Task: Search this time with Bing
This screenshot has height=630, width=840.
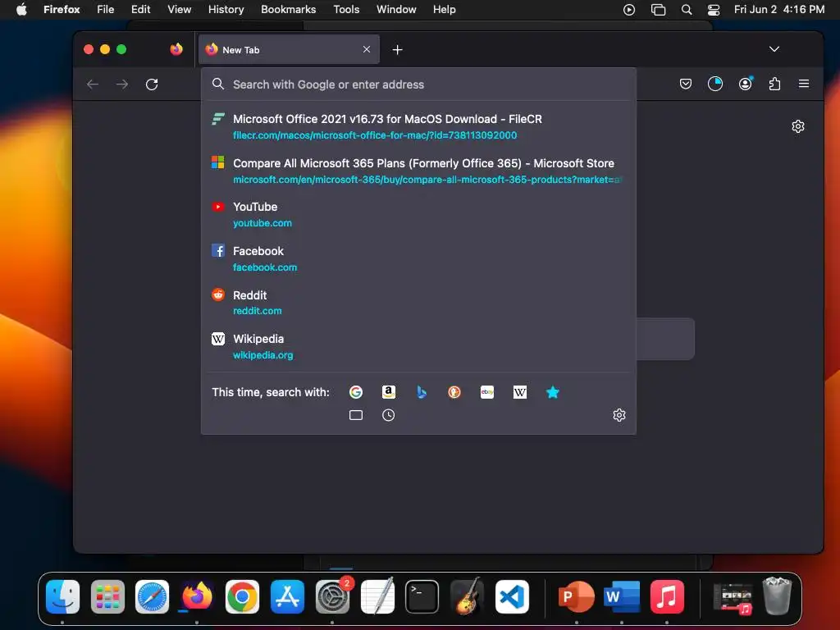Action: click(x=422, y=392)
